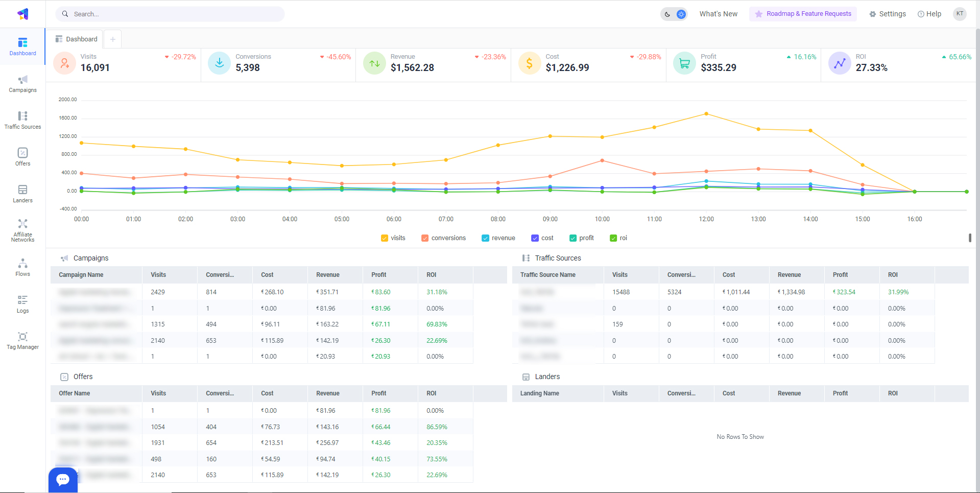Click the Revenue arrows icon
This screenshot has height=493, width=980.
[x=374, y=63]
